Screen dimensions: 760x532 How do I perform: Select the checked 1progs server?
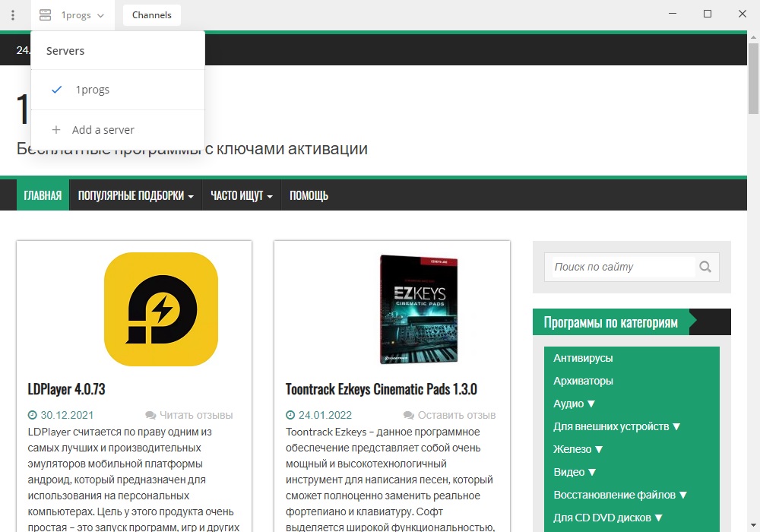point(118,90)
